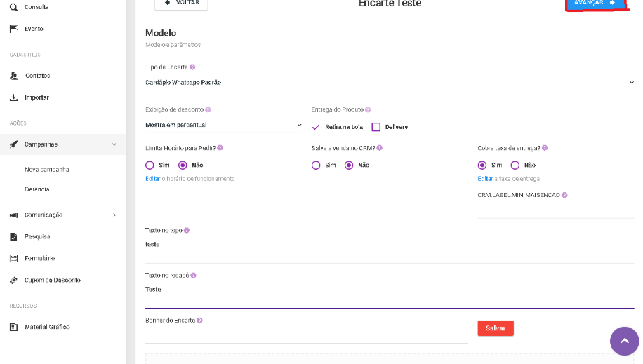Open the Mostra em percentual dropdown

click(x=223, y=125)
